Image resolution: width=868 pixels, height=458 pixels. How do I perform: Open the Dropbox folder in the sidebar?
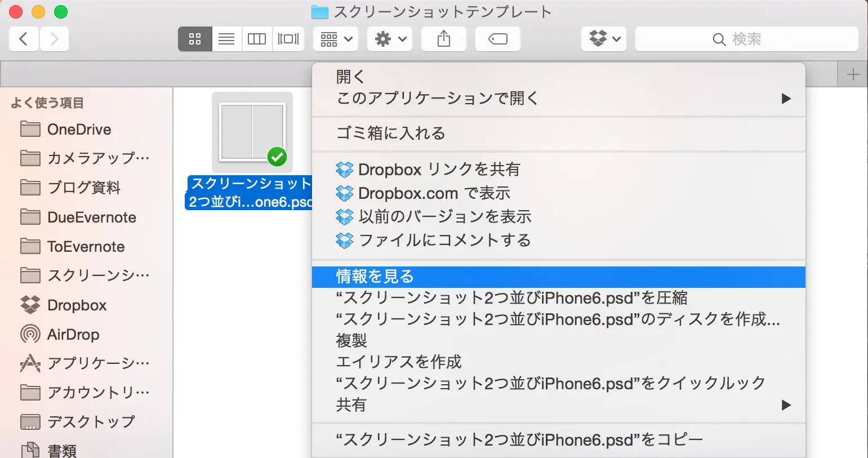(77, 305)
